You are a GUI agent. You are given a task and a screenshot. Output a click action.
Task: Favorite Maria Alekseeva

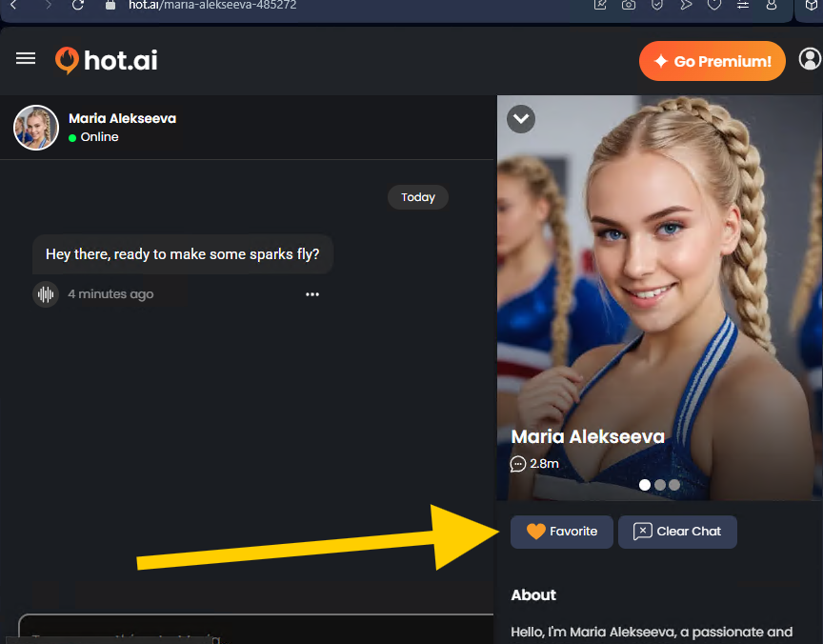pyautogui.click(x=561, y=532)
